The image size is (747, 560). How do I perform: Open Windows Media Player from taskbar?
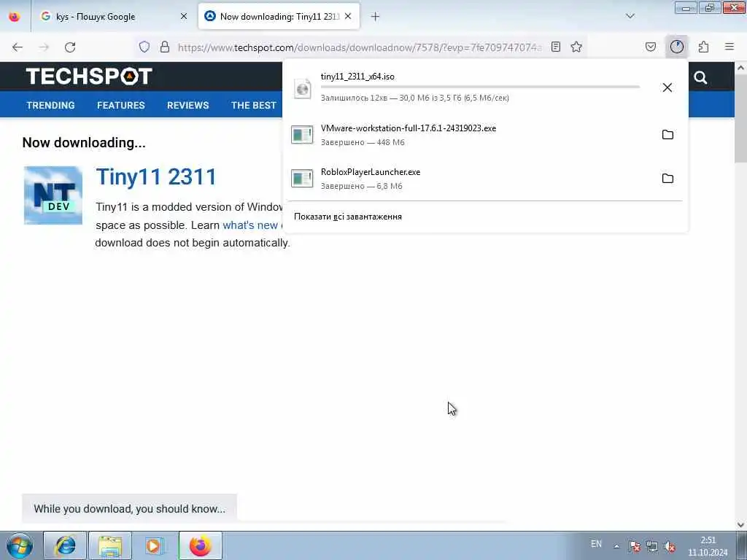[155, 545]
